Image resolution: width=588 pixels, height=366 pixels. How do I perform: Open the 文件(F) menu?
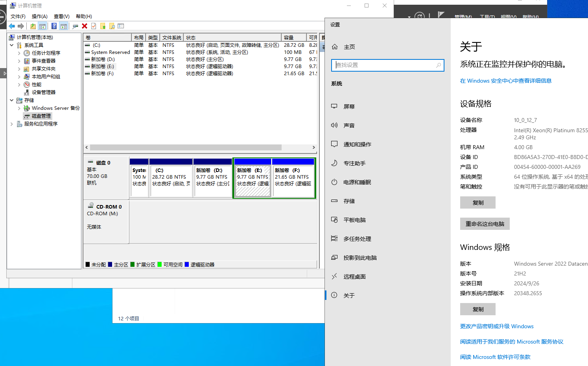click(x=18, y=17)
